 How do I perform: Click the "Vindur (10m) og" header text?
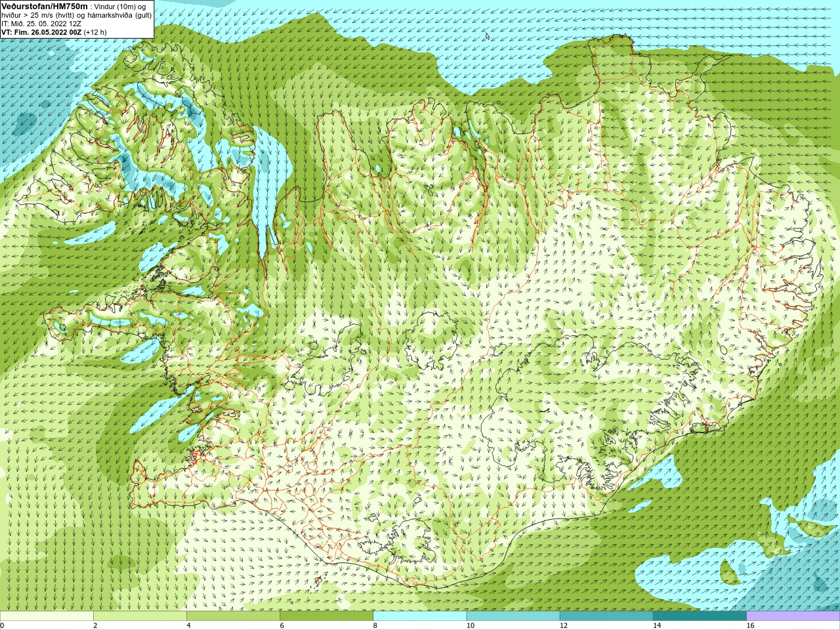coord(120,7)
